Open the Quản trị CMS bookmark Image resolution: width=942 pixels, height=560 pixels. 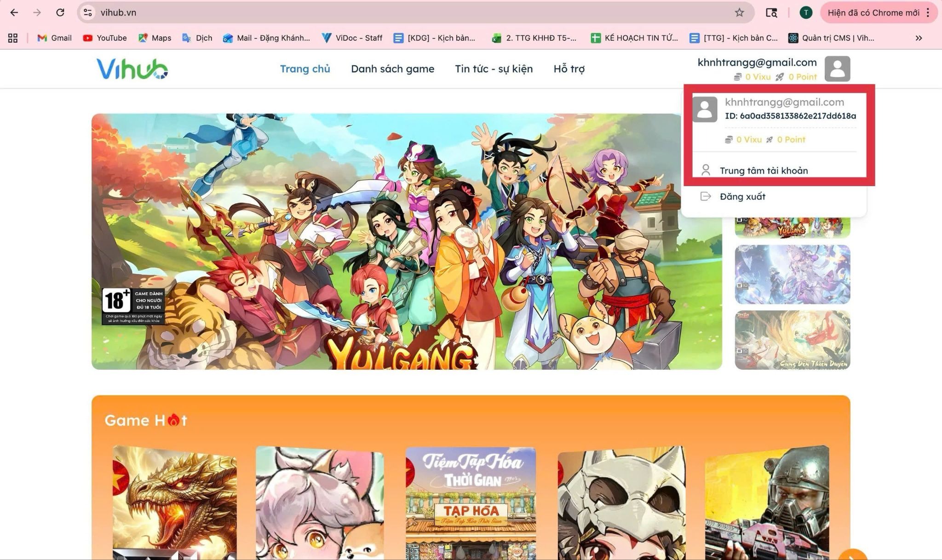pyautogui.click(x=832, y=38)
